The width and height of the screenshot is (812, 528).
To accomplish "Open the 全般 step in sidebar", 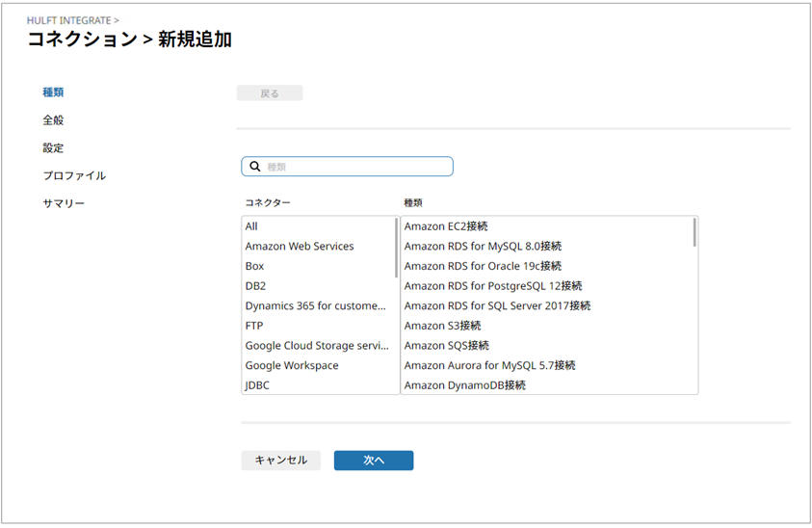I will tap(53, 120).
